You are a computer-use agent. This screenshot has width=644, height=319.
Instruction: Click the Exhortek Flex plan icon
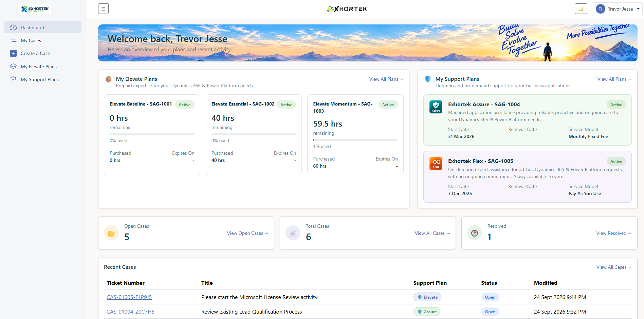[x=436, y=164]
